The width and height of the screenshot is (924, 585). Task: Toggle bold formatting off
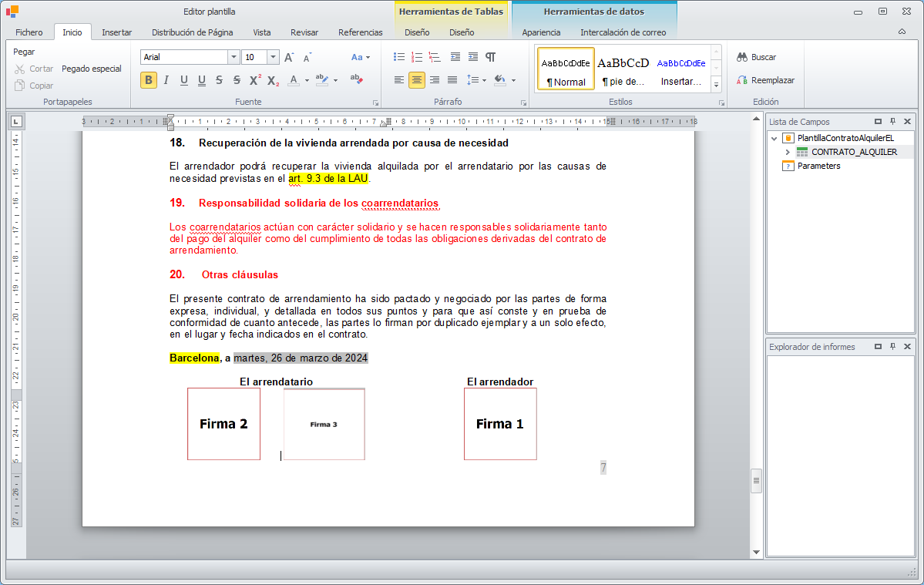coord(149,80)
